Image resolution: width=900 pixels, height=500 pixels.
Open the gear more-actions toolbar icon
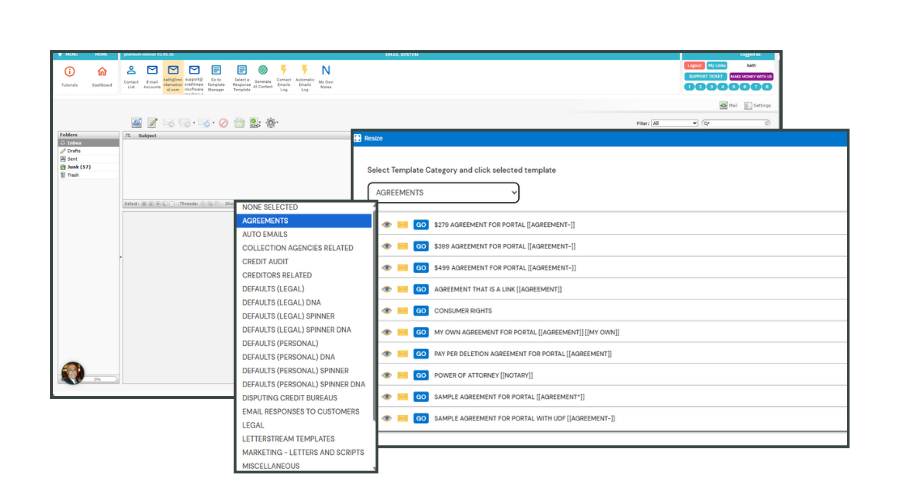point(271,123)
